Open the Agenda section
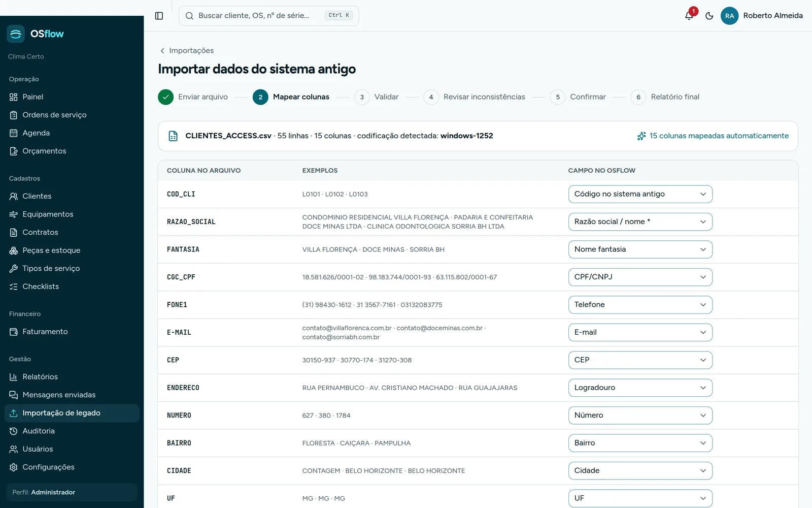 coord(72,133)
